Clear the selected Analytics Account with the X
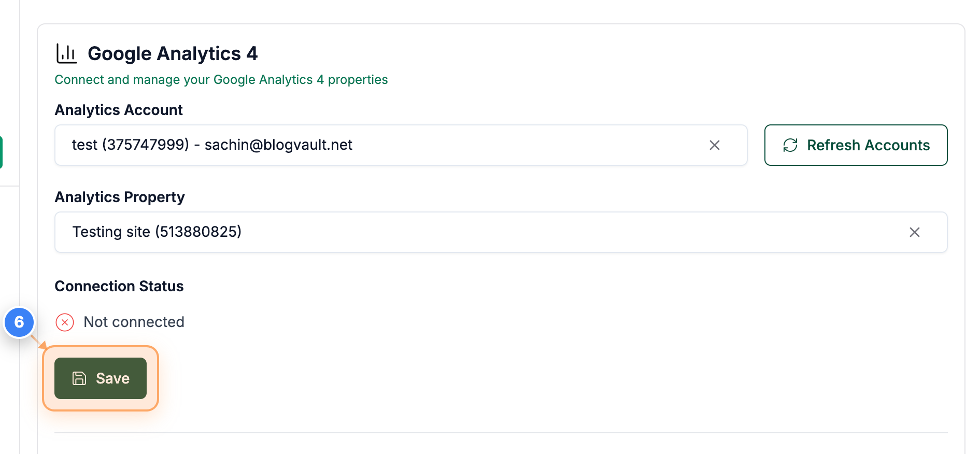980x454 pixels. (x=715, y=145)
